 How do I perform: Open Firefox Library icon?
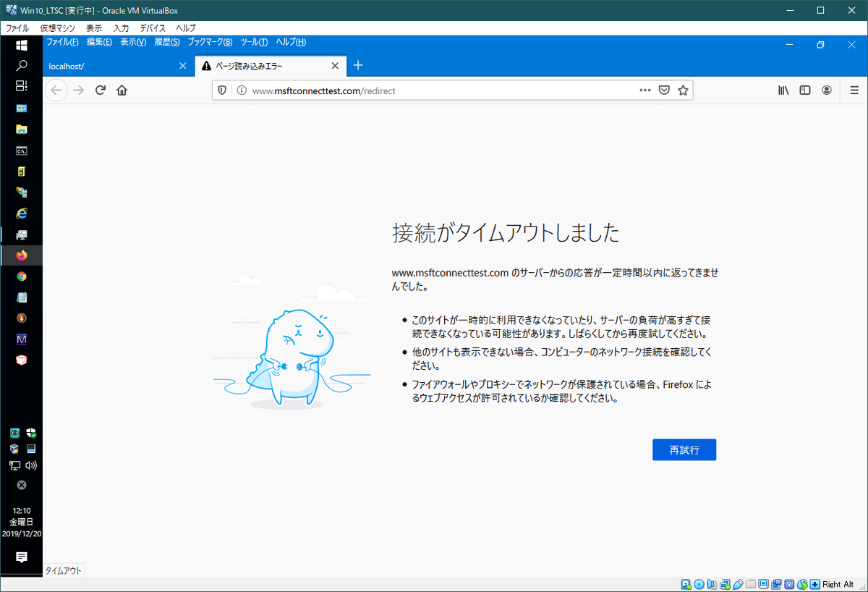pos(783,90)
